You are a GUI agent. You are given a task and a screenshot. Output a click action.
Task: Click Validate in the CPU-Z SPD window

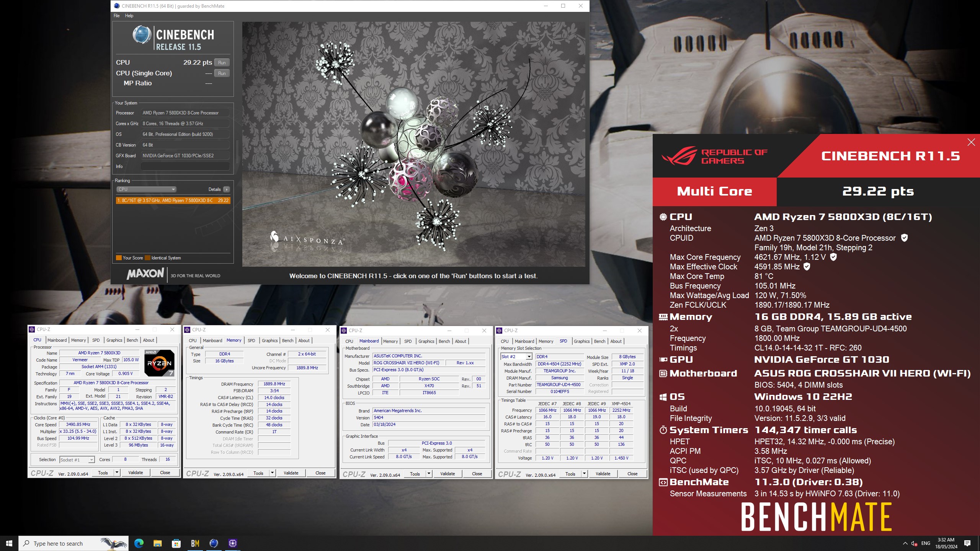[x=603, y=474]
